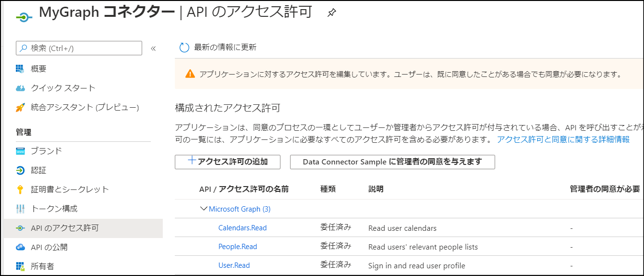Screen dimensions: 644x276
Task: Click 最新の情報に更新 refresh button
Action: [218, 47]
